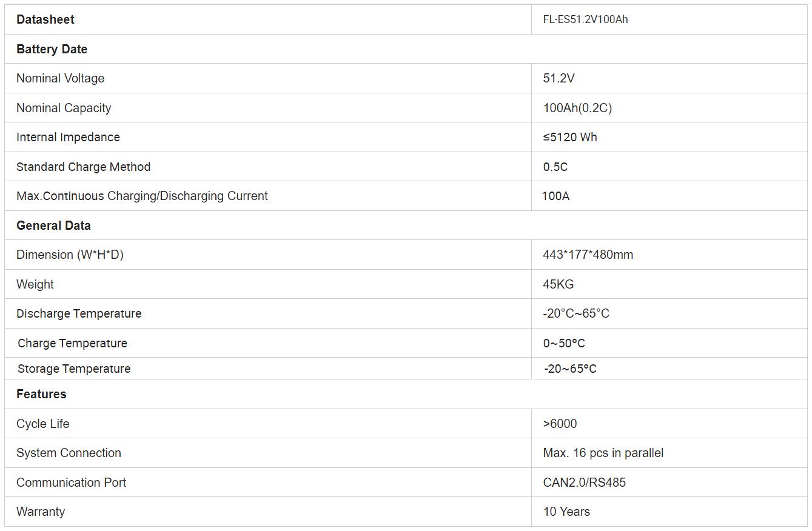Select the Datasheet header cell

point(268,19)
